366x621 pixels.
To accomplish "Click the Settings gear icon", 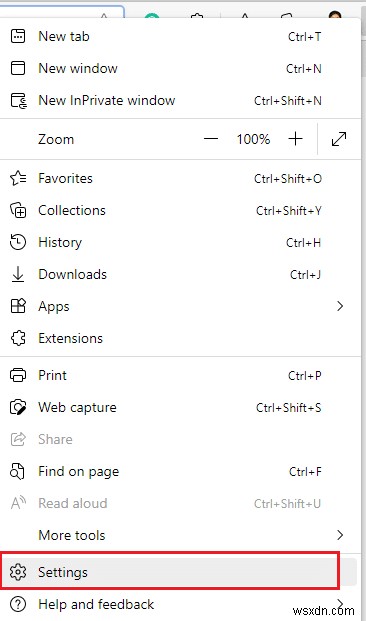I will coord(18,572).
